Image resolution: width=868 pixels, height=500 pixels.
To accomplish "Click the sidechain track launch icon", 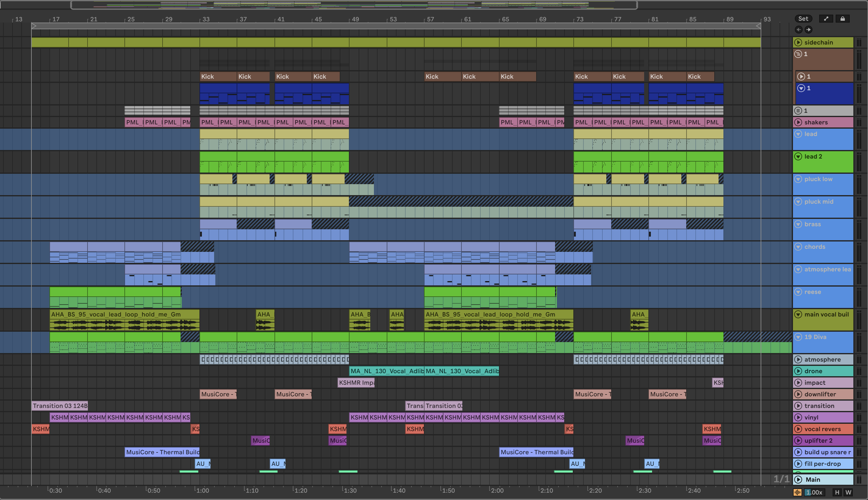I will [x=798, y=42].
